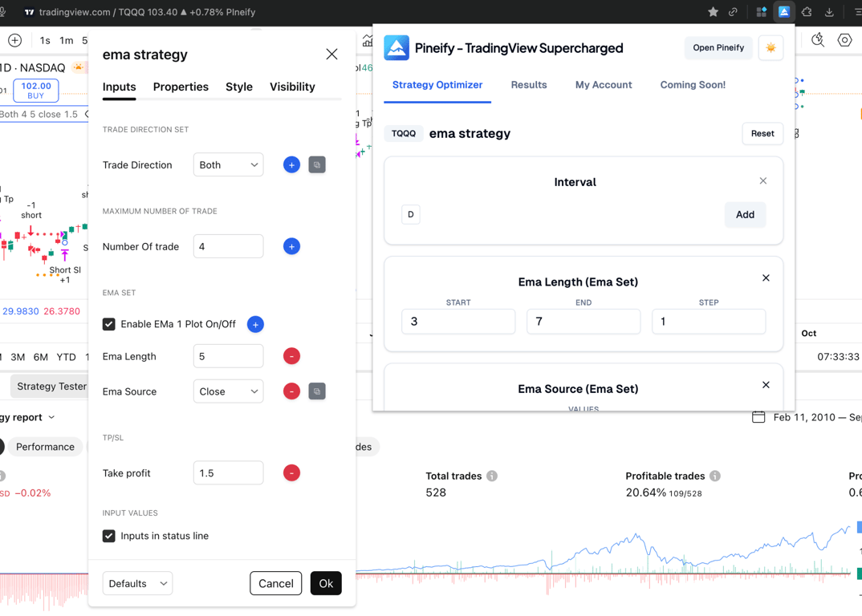Click the gray copy icon beside Ema Source
The width and height of the screenshot is (862, 616).
[x=317, y=391]
